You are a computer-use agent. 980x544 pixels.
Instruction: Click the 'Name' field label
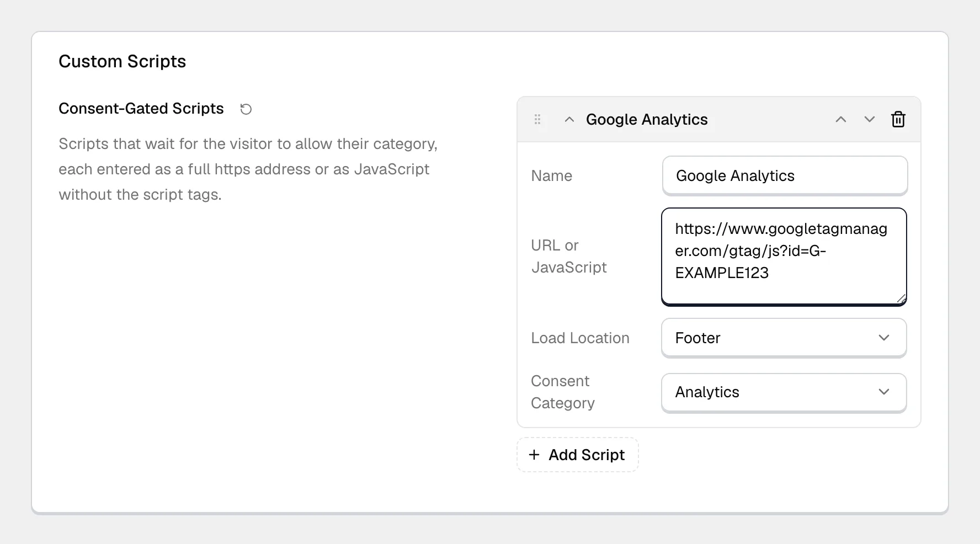click(552, 175)
